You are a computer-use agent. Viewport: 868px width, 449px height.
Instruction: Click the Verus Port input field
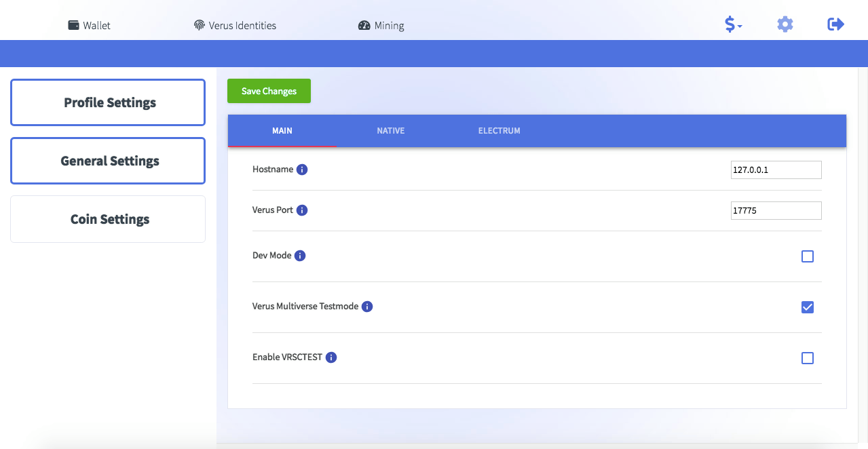tap(776, 210)
